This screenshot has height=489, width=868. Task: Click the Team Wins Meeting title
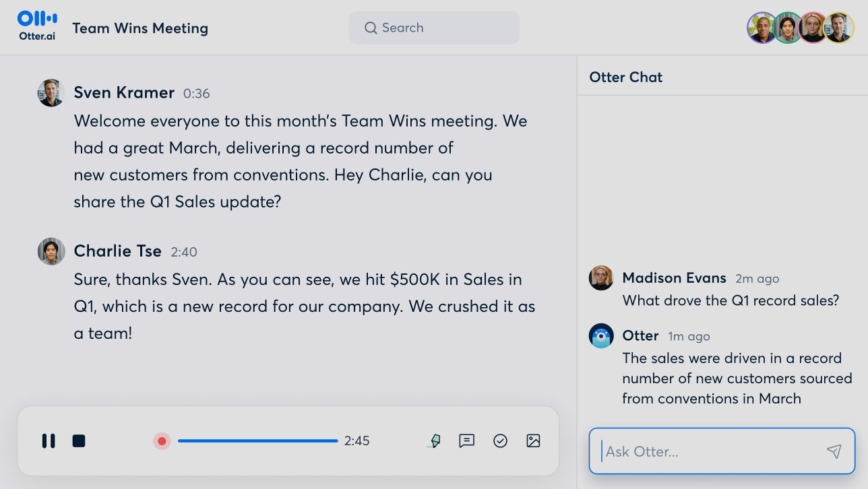pyautogui.click(x=140, y=28)
